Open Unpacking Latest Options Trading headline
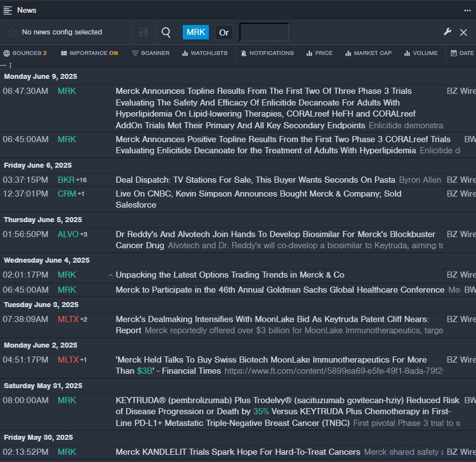The image size is (476, 462). [x=230, y=275]
